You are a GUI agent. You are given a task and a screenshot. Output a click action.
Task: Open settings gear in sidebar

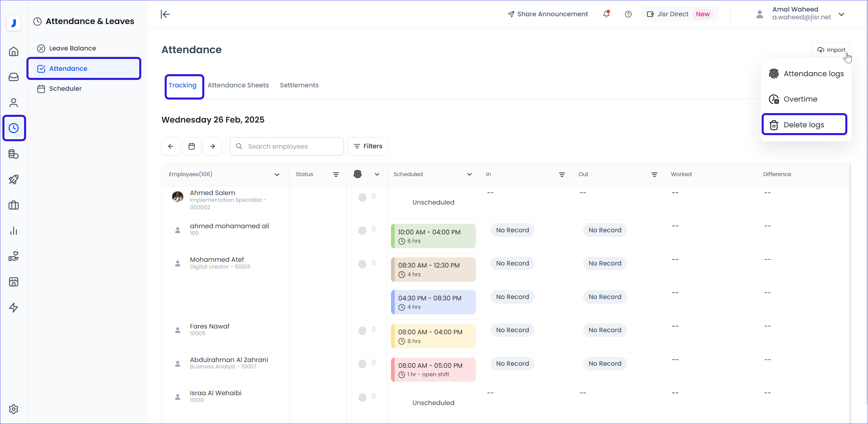pos(14,409)
